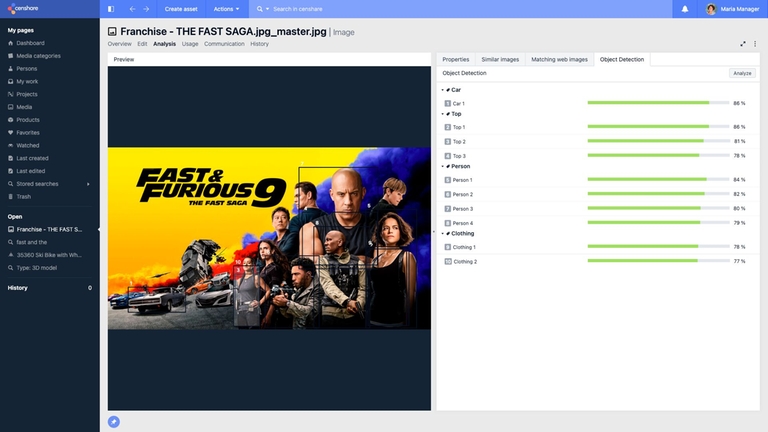Click the number icon beside Clothing 2

448,262
